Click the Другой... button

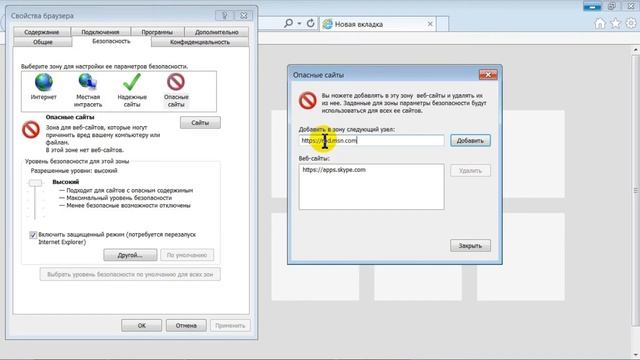click(x=130, y=255)
